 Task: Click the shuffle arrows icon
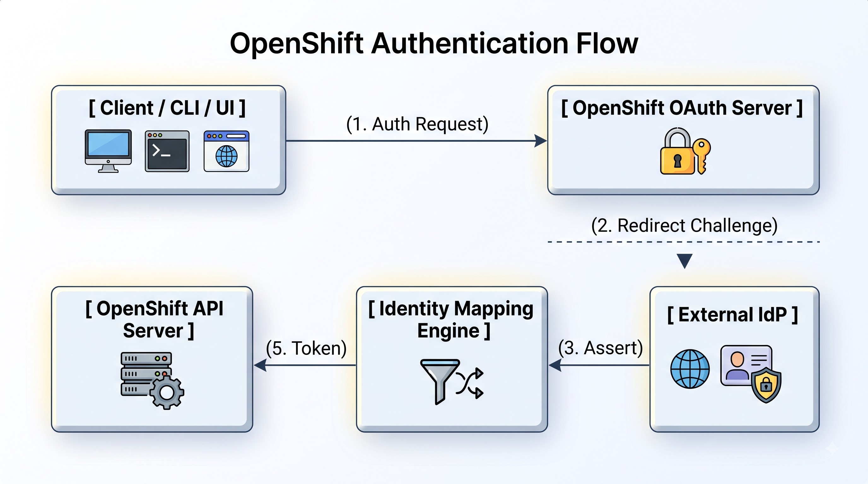pyautogui.click(x=470, y=383)
